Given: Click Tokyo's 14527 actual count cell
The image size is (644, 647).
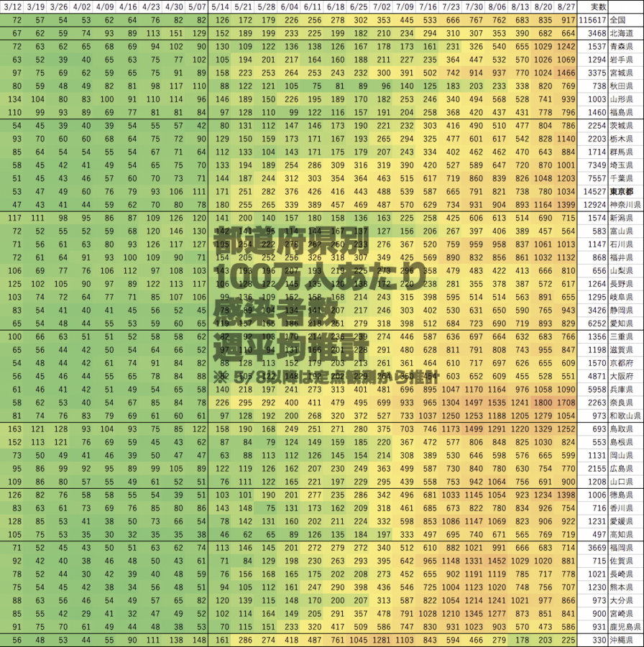Looking at the screenshot, I should [x=594, y=191].
